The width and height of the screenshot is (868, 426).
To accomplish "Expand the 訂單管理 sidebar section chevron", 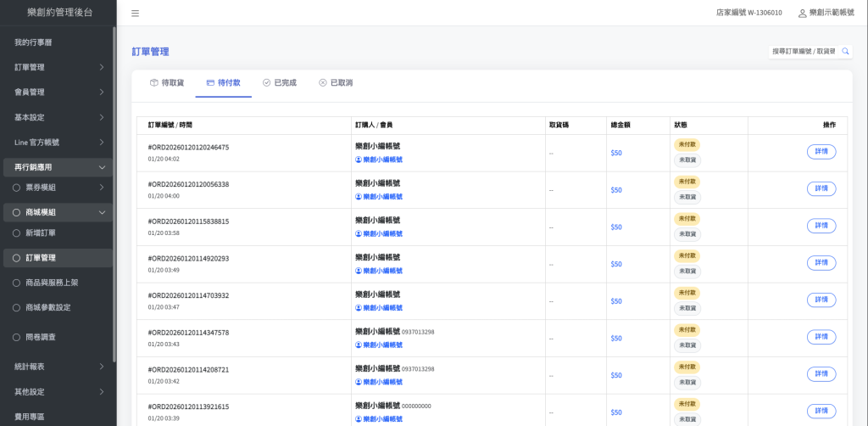I will 102,67.
